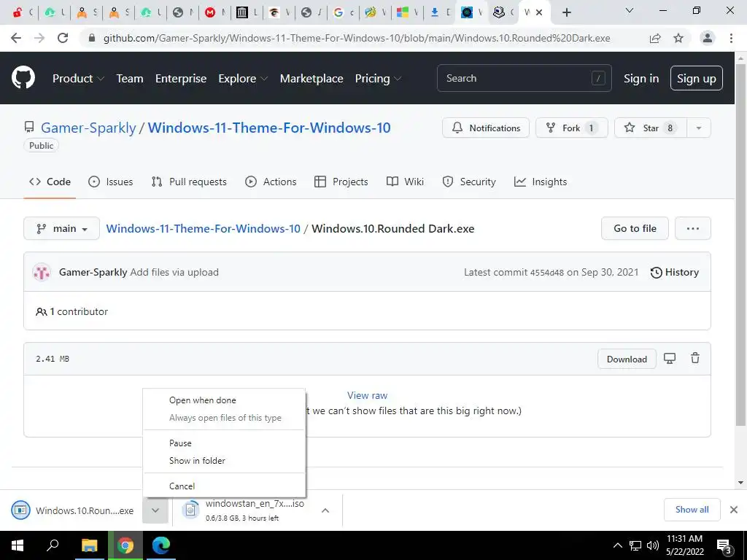
Task: Click the site lock icon in address bar
Action: click(x=92, y=38)
